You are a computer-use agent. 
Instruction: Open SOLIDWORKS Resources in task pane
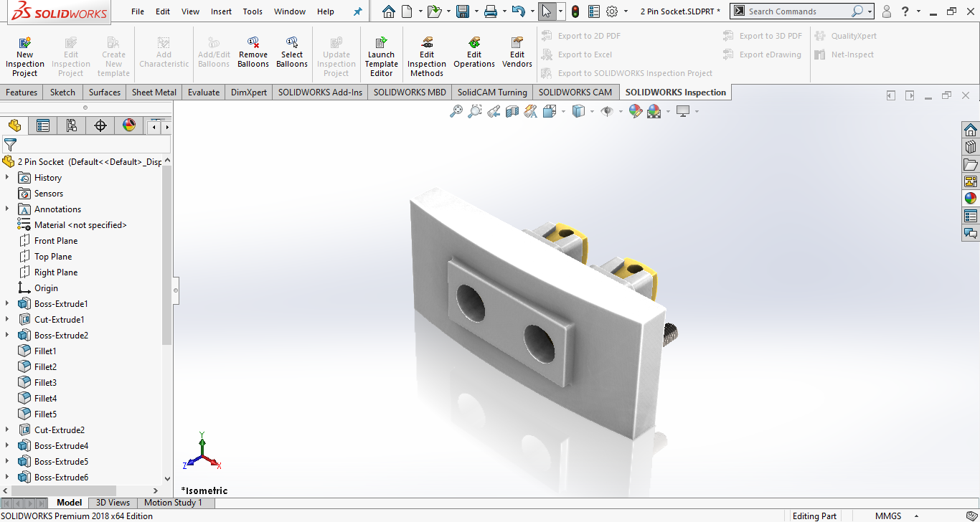[x=971, y=130]
